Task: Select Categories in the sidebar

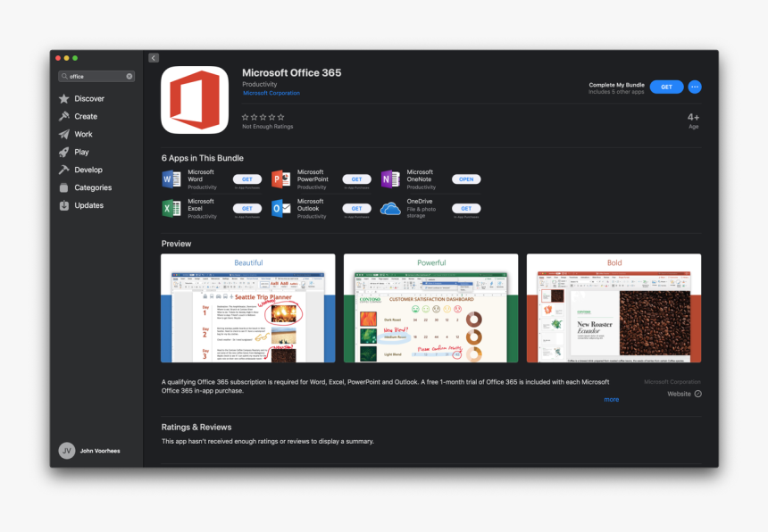Action: (x=93, y=187)
